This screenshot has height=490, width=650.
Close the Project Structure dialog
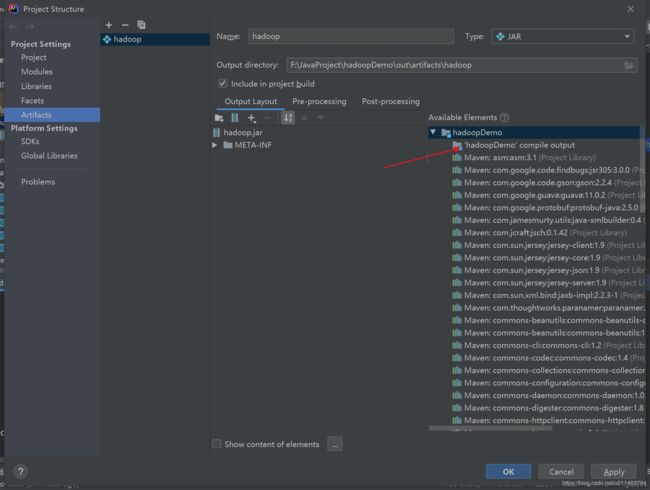click(630, 9)
